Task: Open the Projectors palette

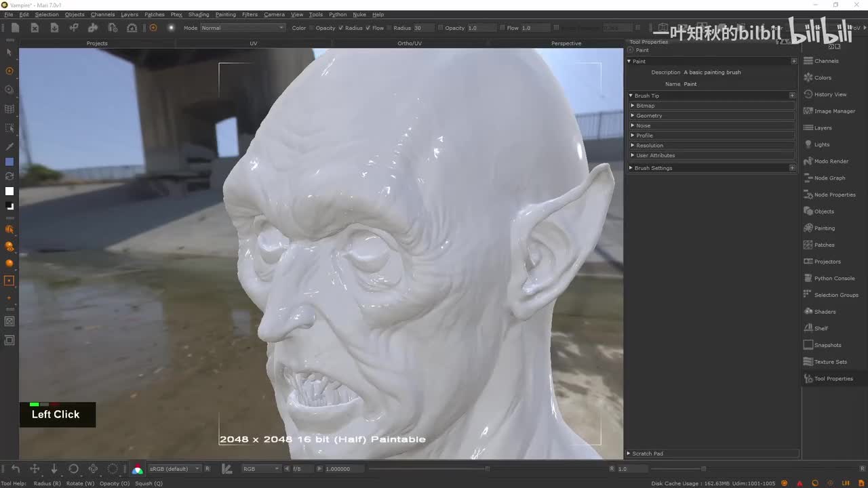Action: pyautogui.click(x=822, y=262)
